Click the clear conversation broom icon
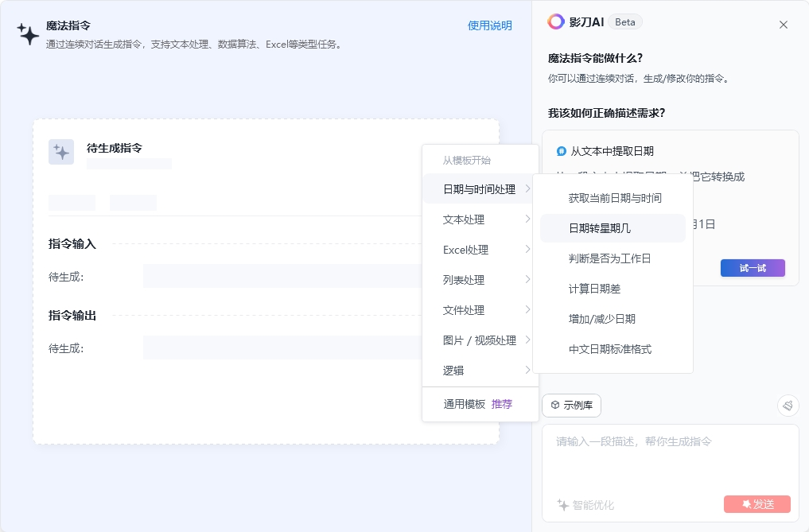Image resolution: width=809 pixels, height=532 pixels. pos(788,406)
